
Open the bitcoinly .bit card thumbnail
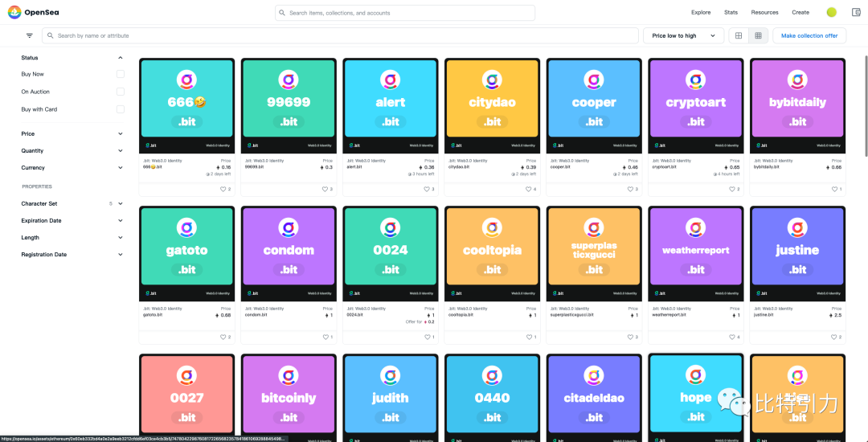289,398
